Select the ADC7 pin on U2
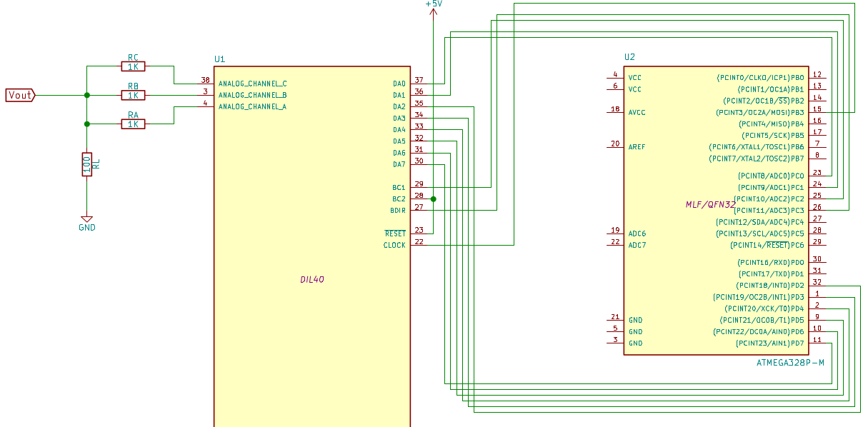This screenshot has width=868, height=427. click(x=637, y=245)
